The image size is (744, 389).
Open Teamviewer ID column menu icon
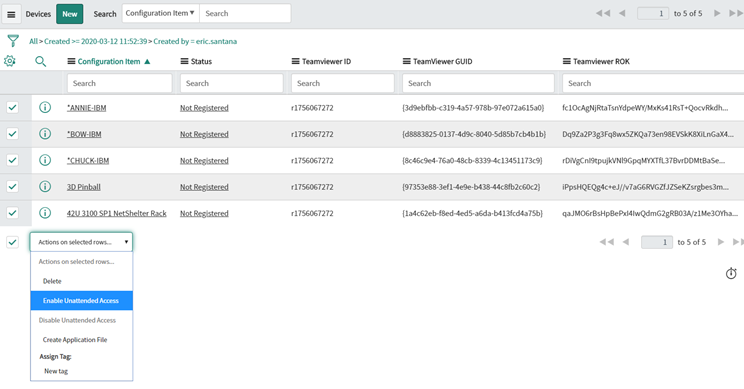click(x=295, y=61)
